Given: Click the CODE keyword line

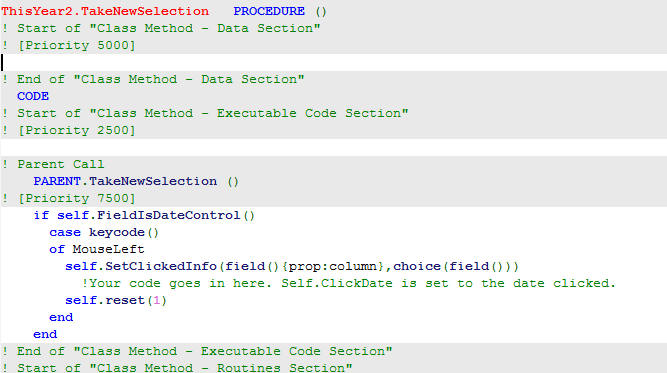Looking at the screenshot, I should 33,97.
